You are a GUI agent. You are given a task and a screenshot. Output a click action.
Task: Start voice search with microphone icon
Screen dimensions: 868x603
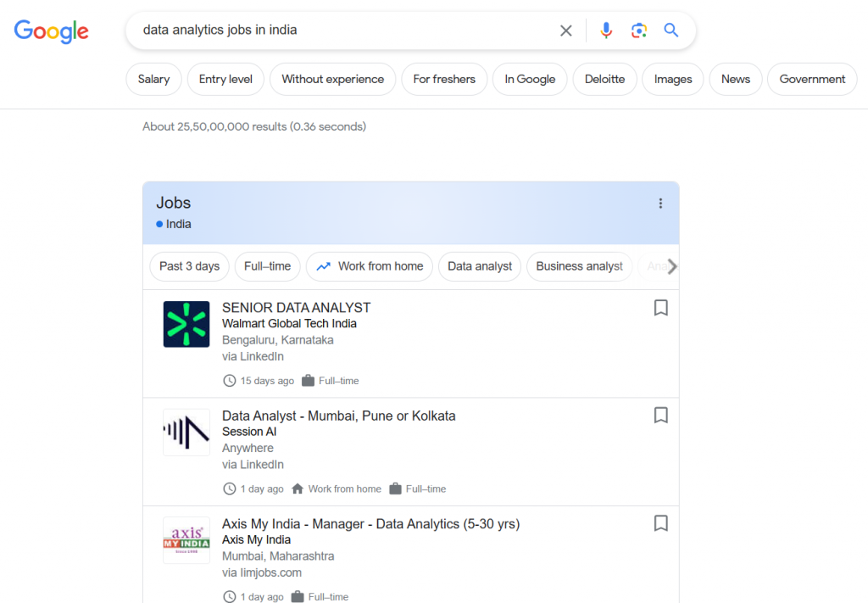tap(606, 31)
